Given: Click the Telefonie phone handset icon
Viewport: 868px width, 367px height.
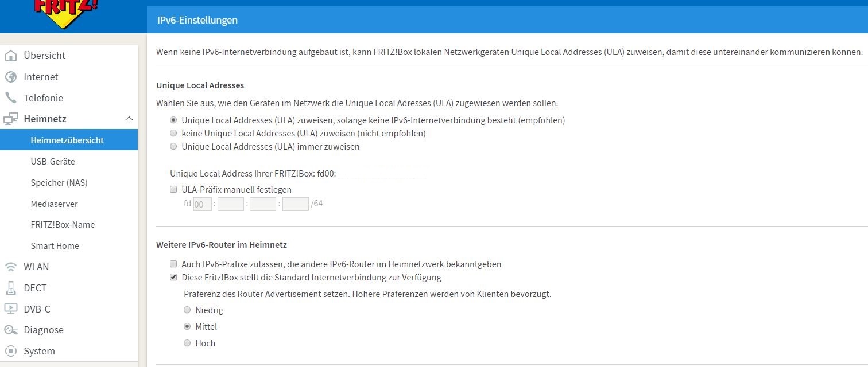Looking at the screenshot, I should 10,98.
